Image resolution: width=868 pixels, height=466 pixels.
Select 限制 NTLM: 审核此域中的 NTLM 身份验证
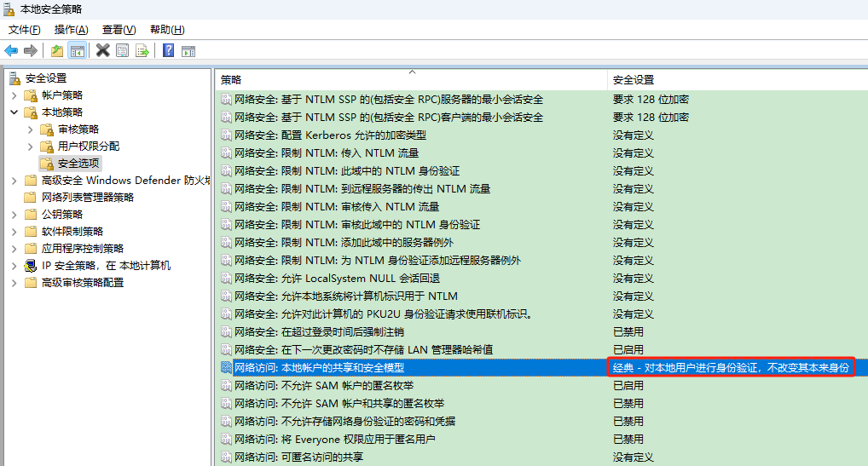click(x=357, y=225)
